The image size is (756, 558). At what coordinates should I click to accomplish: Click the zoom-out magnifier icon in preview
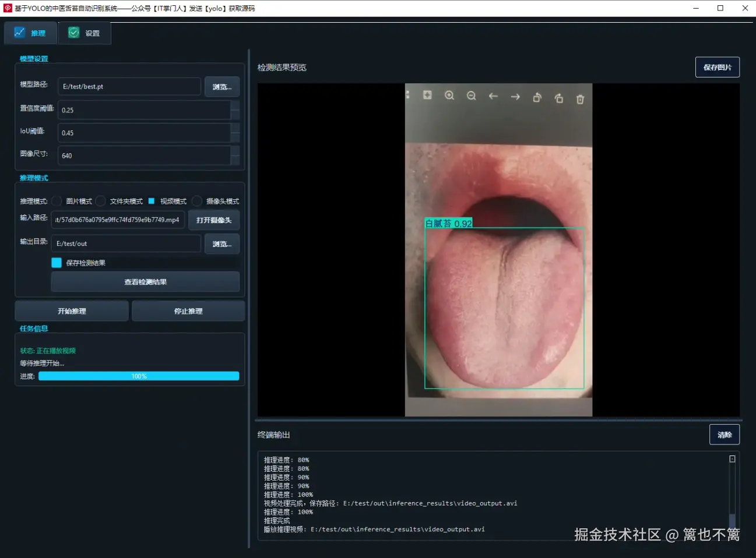pos(471,96)
